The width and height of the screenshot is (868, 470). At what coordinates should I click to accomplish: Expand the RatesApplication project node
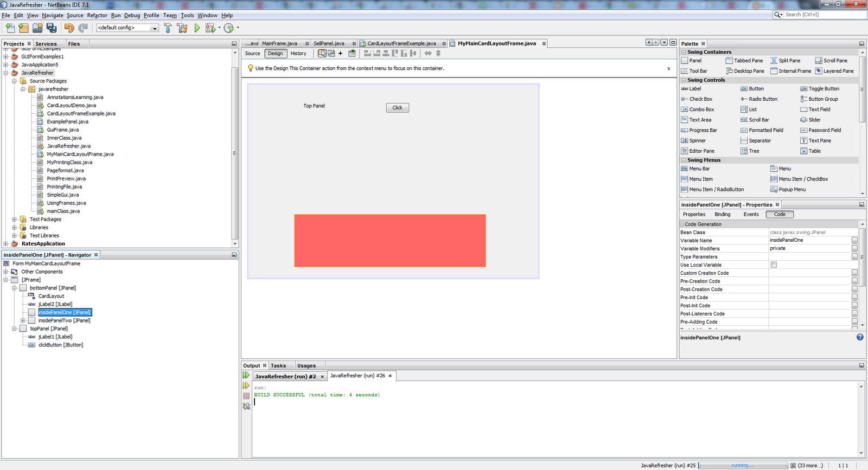pyautogui.click(x=5, y=244)
